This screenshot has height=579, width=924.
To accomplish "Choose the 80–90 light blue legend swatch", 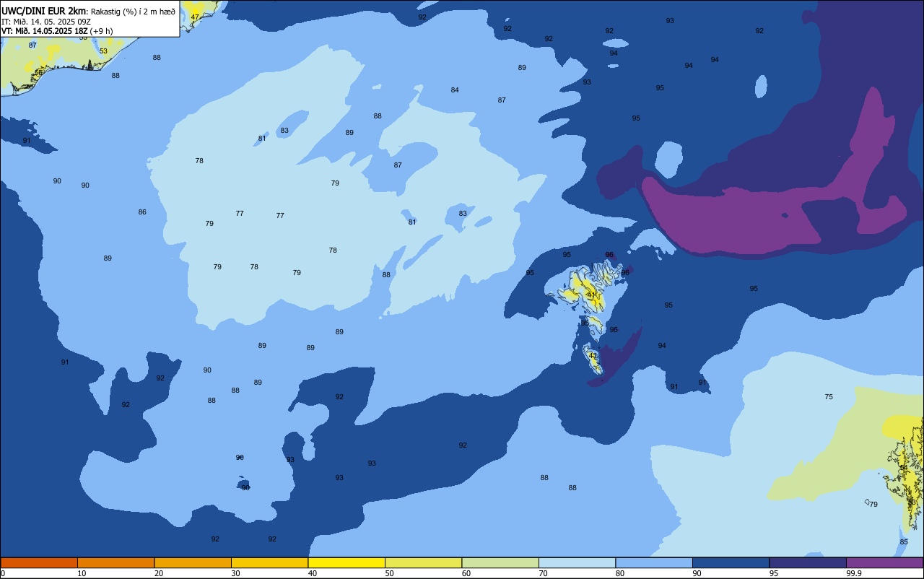I will [654, 562].
